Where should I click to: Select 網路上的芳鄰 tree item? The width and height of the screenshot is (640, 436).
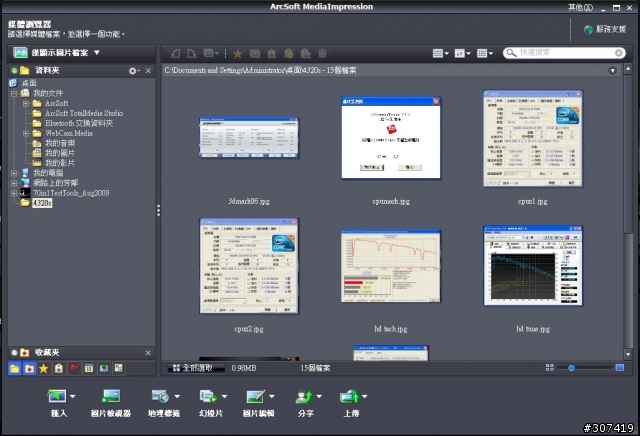click(x=56, y=183)
